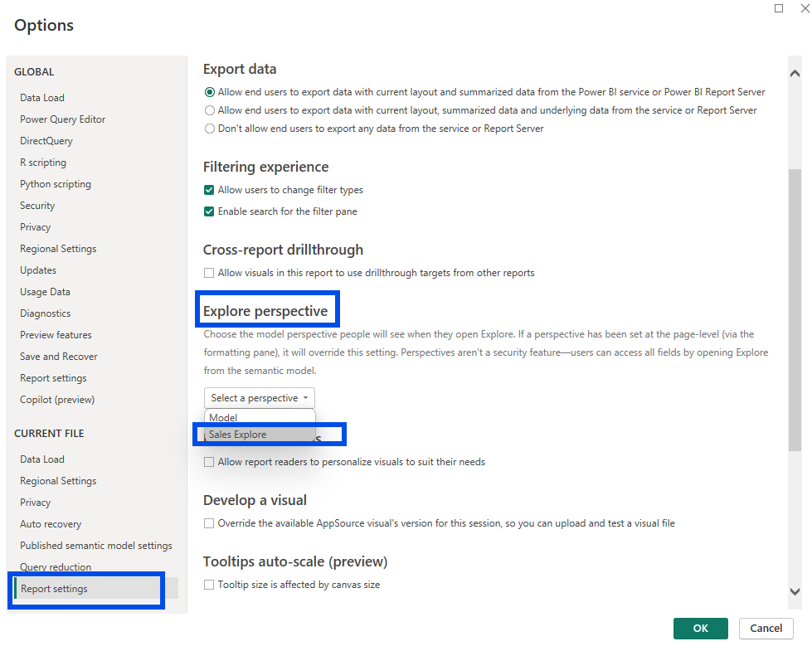
Task: Click scrollbar up arrow in options pane
Action: coord(795,74)
